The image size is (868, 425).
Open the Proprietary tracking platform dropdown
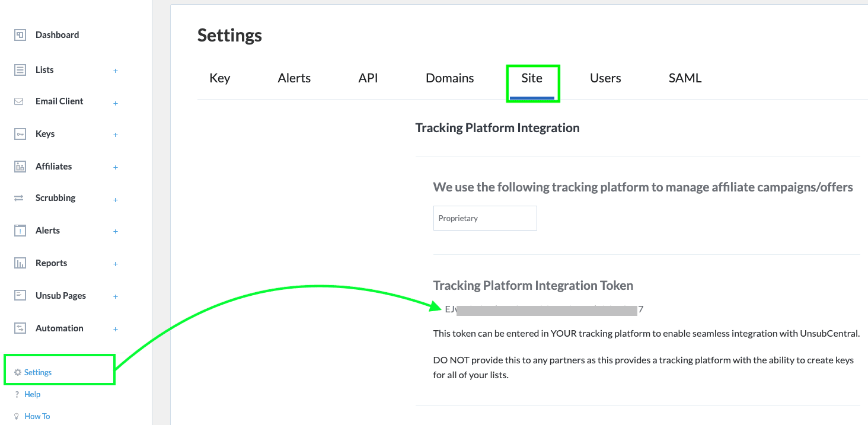pyautogui.click(x=485, y=218)
